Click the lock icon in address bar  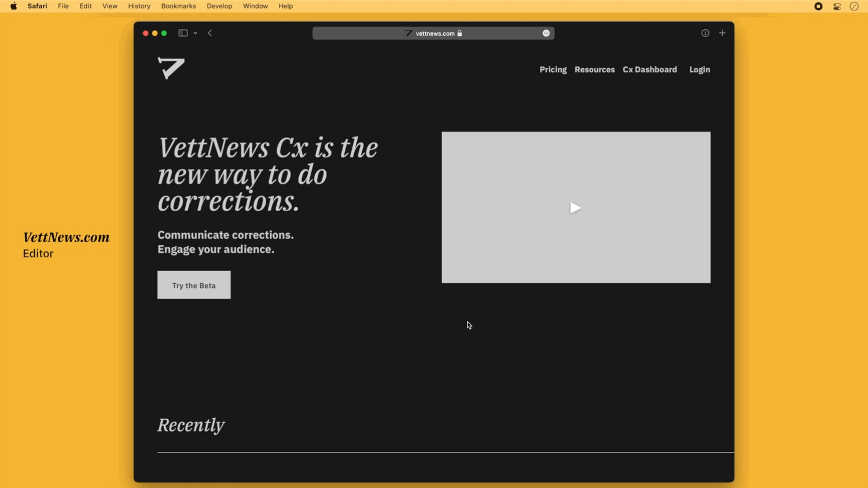coord(459,34)
